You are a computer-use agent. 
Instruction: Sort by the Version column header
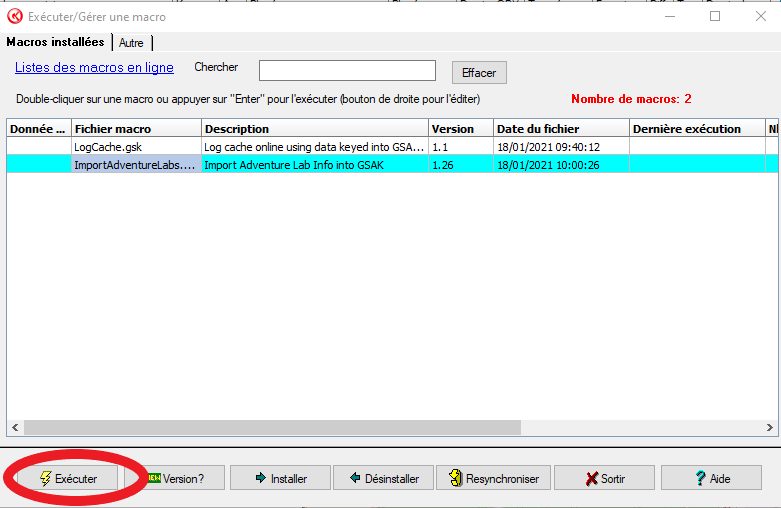tap(460, 129)
